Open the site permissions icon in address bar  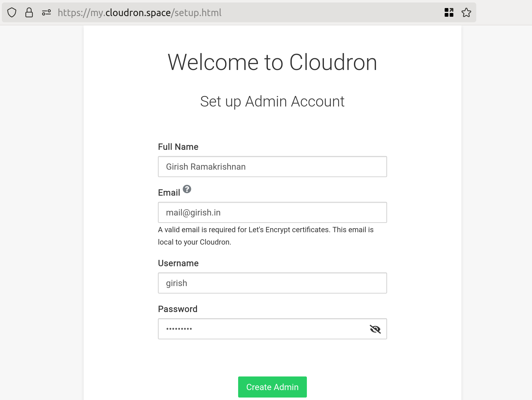pyautogui.click(x=46, y=13)
